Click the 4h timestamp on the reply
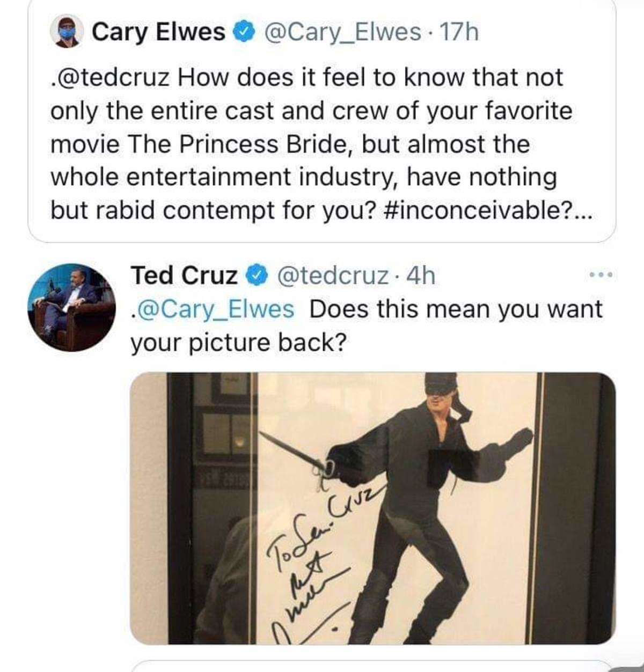 click(420, 276)
